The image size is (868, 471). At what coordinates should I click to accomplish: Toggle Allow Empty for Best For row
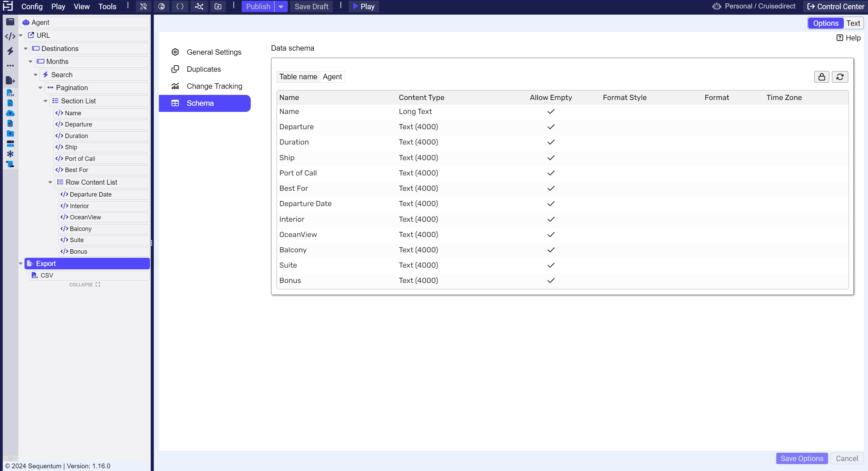[551, 188]
